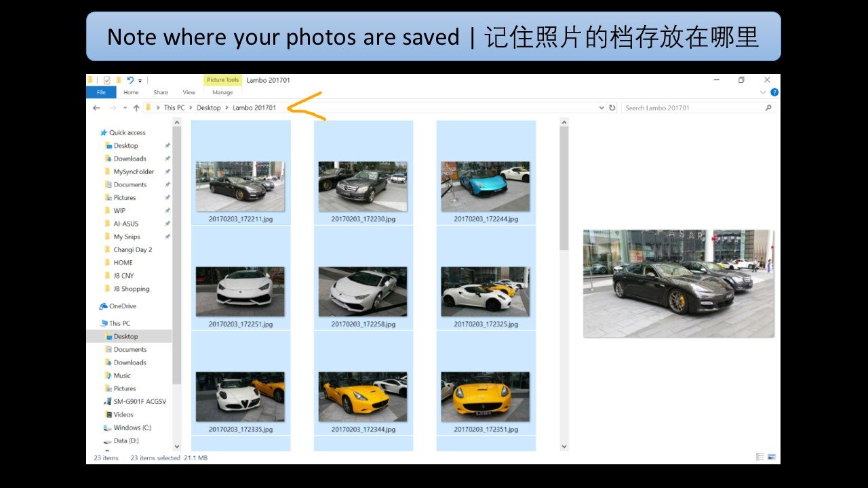Click navigation pane scroll down arrow
Screen dimensions: 868x488
(x=177, y=447)
